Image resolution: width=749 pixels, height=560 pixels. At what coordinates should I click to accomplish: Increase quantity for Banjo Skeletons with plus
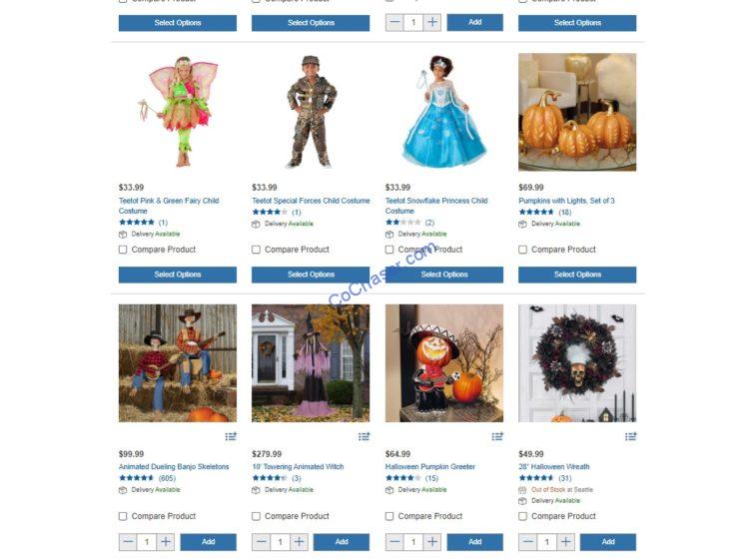point(165,542)
